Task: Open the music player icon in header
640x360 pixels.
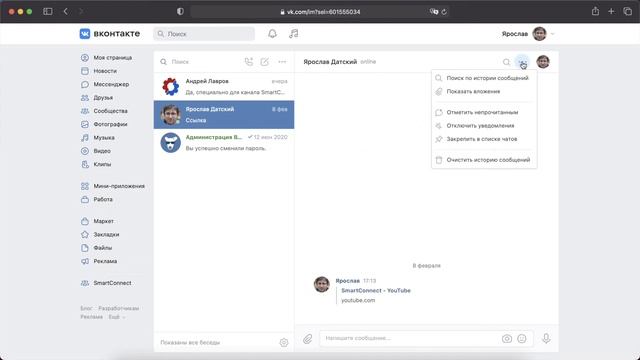Action: (293, 34)
